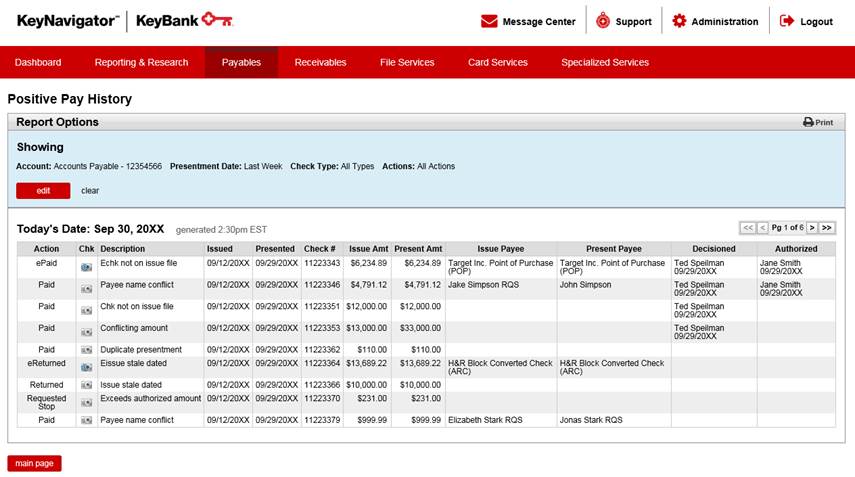Click the 'eReturned' action cell
The height and width of the screenshot is (477, 855).
click(46, 363)
